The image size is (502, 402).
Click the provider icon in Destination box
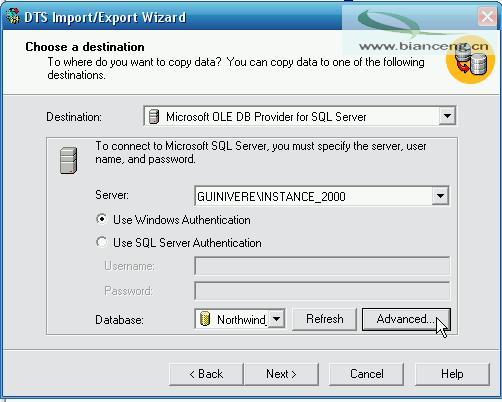(x=154, y=116)
